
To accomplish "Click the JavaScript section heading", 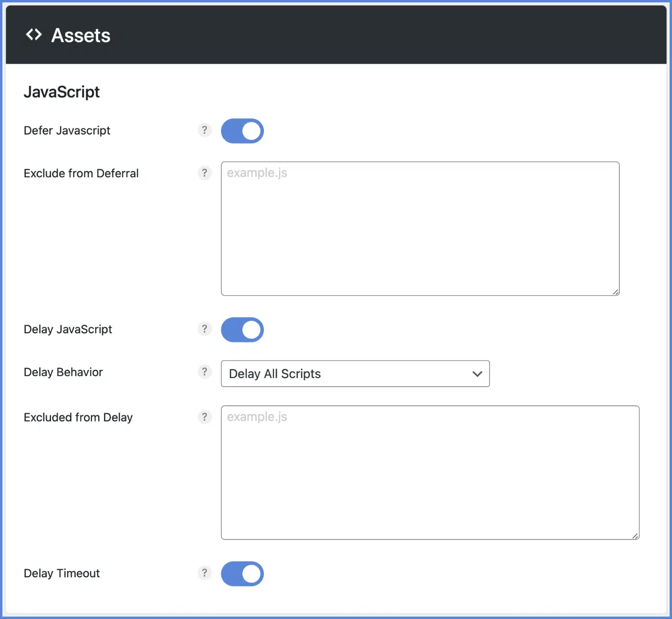I will click(61, 92).
